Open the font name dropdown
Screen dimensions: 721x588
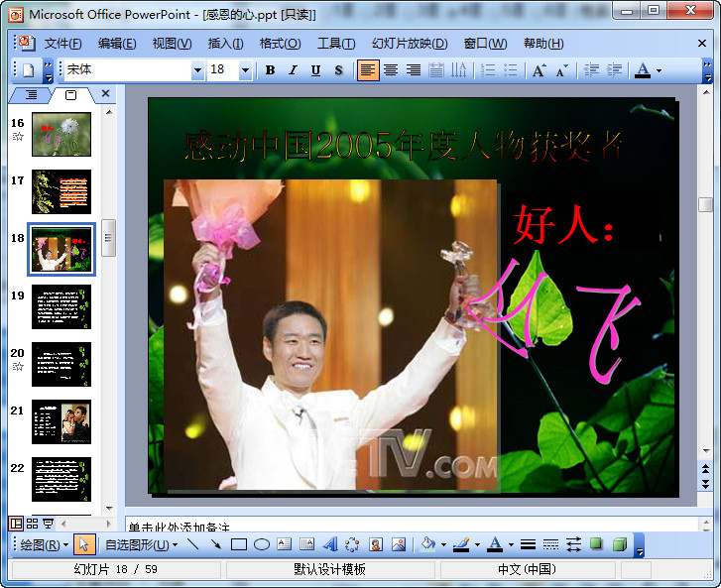click(x=197, y=70)
